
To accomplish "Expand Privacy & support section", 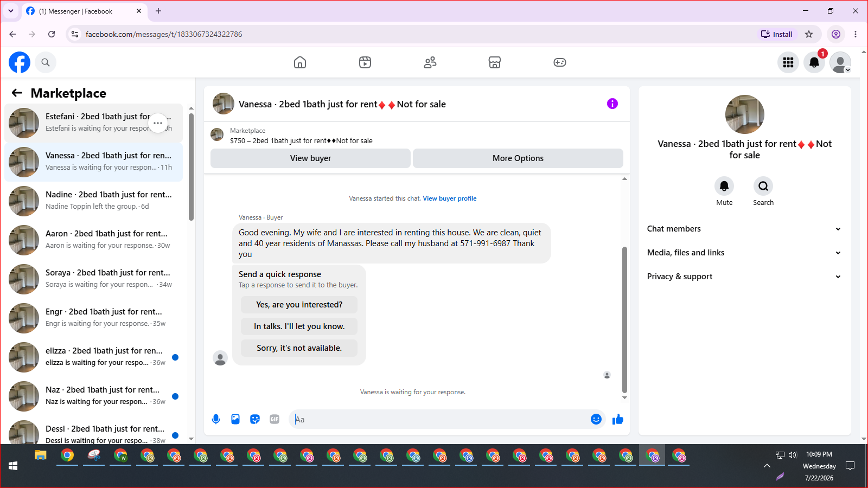I will tap(744, 277).
